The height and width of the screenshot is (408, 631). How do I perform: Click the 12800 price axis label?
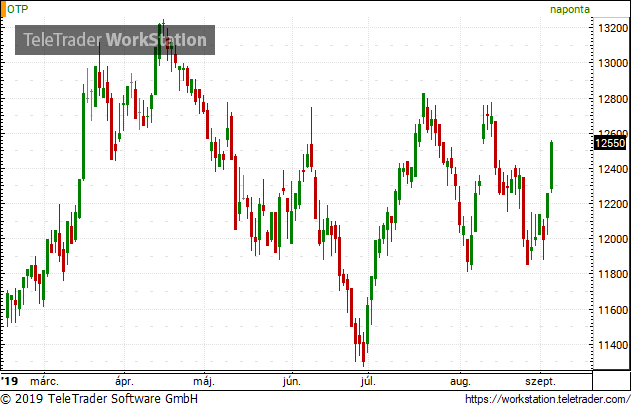pos(613,99)
